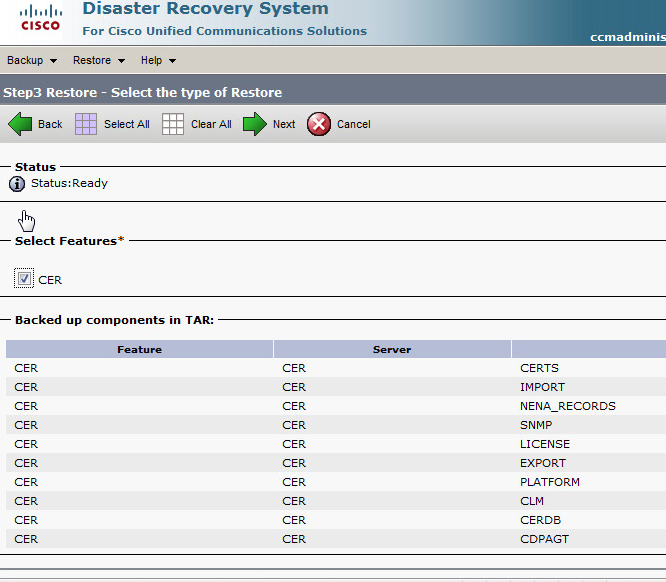Click the Clear All grid icon
Image resolution: width=666 pixels, height=582 pixels.
(x=173, y=124)
